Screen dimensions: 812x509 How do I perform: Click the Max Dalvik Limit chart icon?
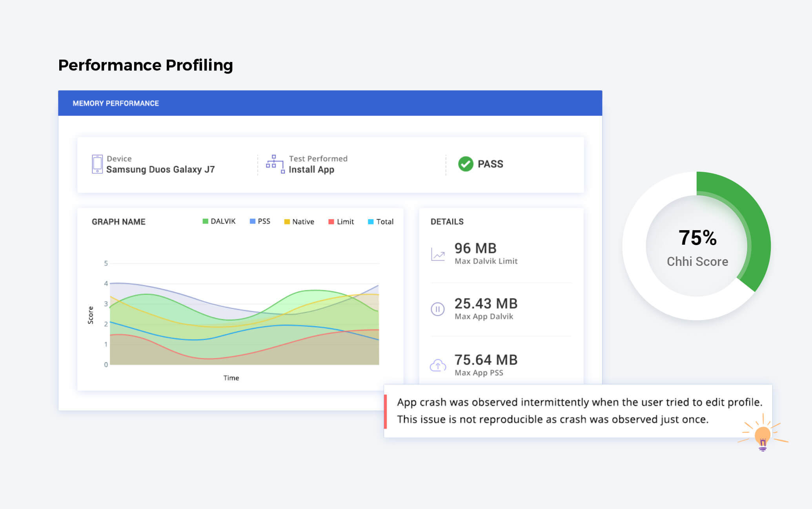(438, 254)
